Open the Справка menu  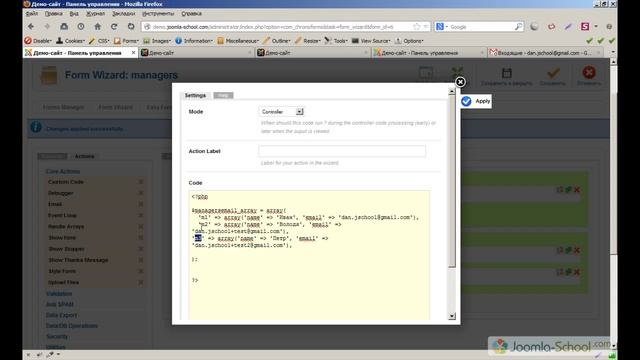191,13
